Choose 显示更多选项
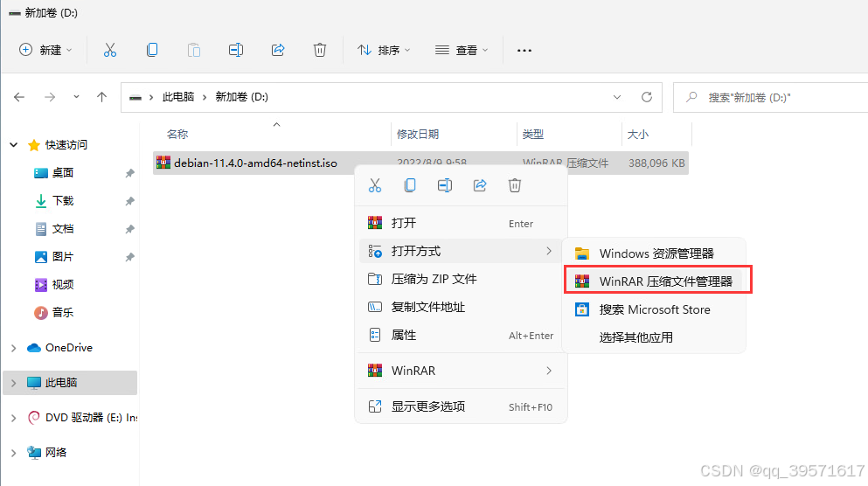 coord(461,406)
